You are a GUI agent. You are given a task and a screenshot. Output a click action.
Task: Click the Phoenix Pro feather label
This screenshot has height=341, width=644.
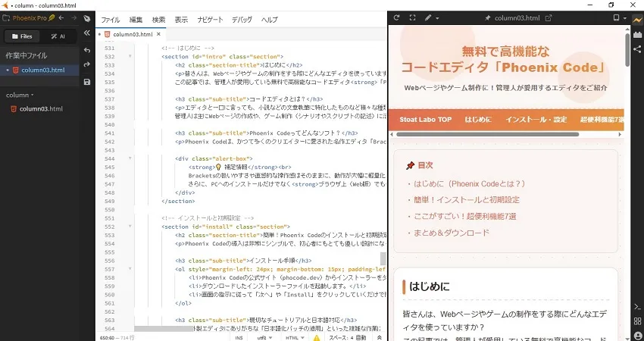click(x=33, y=18)
